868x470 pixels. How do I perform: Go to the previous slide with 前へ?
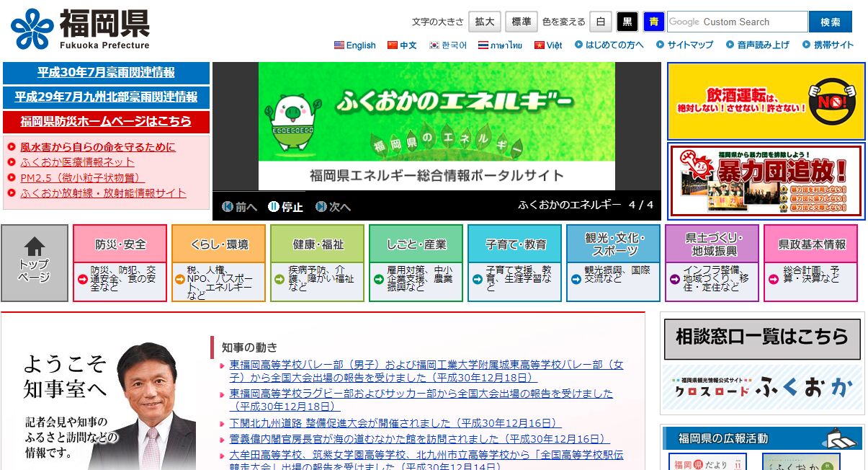[240, 207]
